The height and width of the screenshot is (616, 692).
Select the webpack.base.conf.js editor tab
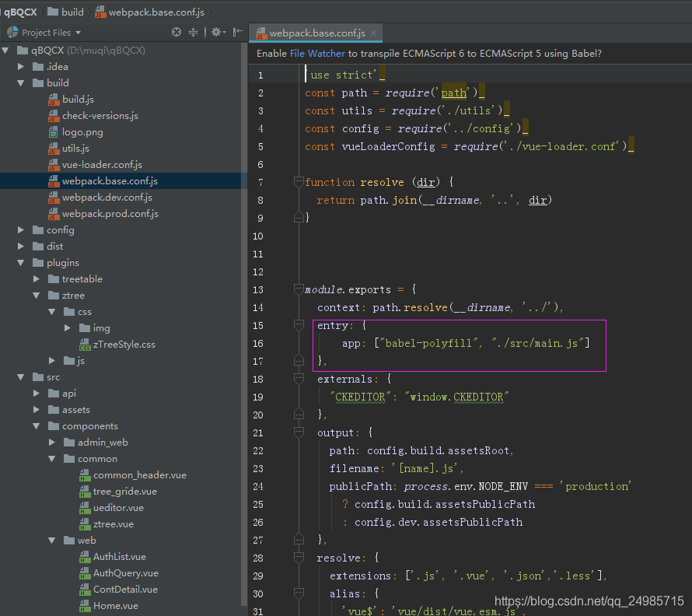[316, 33]
